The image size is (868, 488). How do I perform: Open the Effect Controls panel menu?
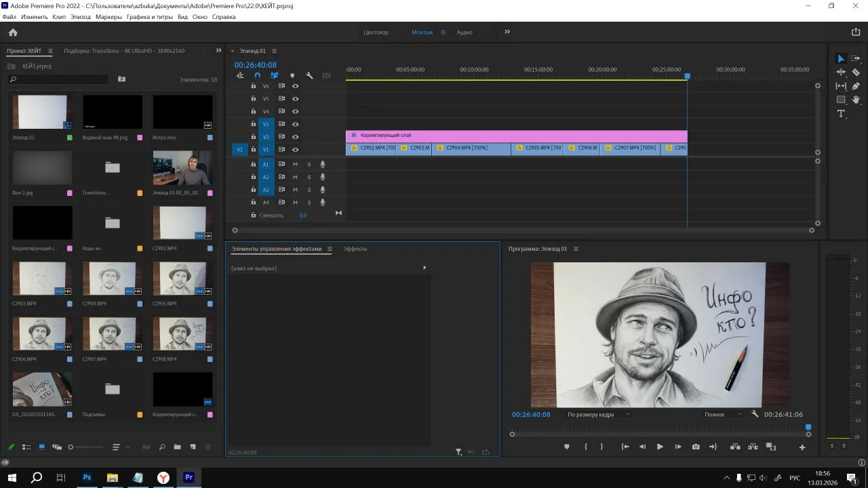pyautogui.click(x=330, y=249)
